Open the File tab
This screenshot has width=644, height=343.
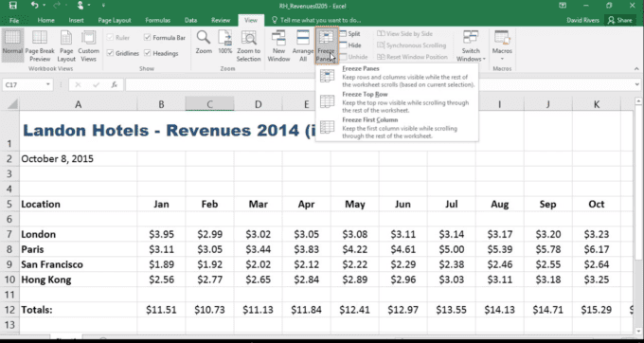pos(14,20)
